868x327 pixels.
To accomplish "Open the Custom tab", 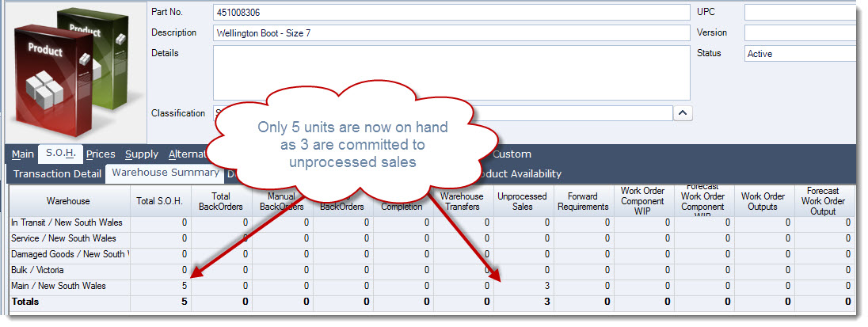I will [x=512, y=154].
